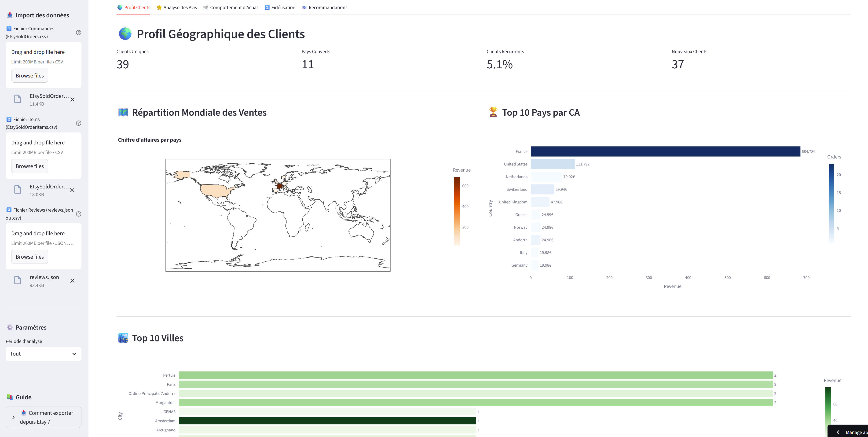
Task: Click the reviews.json file icon
Action: (17, 280)
